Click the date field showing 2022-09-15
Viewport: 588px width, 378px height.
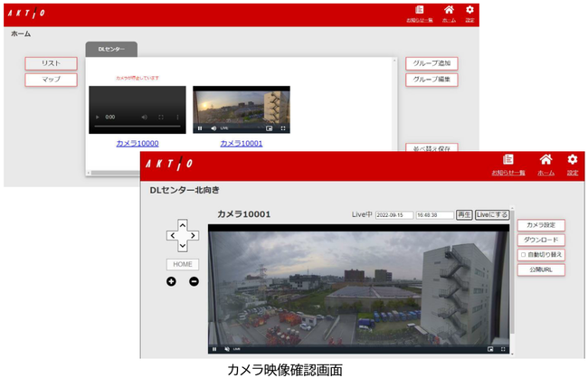click(394, 215)
